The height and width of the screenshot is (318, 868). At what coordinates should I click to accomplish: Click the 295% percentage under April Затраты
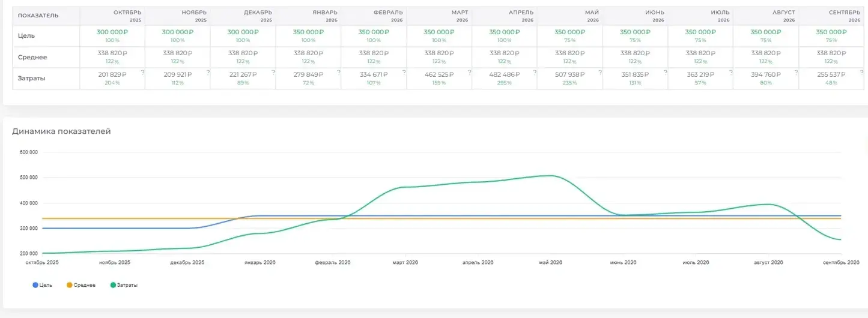pos(505,83)
